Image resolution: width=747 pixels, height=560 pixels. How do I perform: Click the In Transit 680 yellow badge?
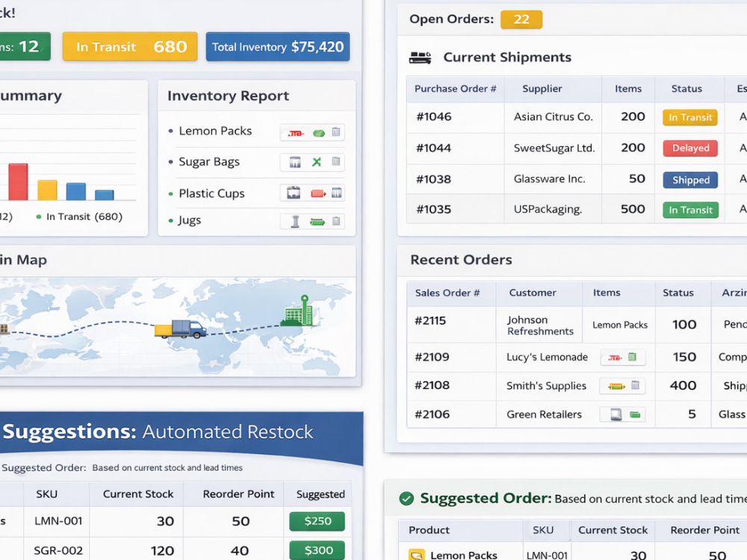click(x=130, y=46)
